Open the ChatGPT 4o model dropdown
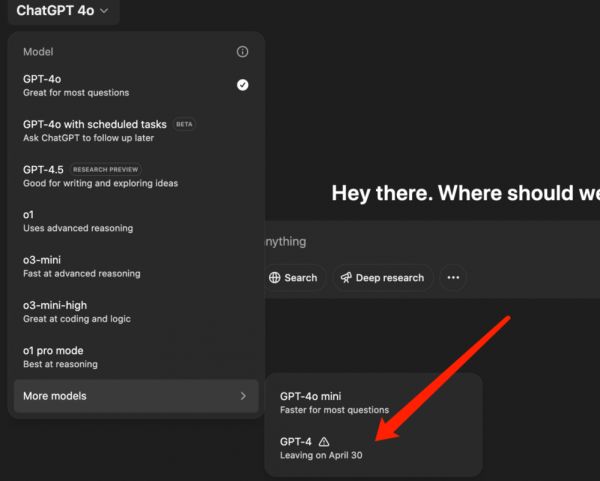 pos(62,11)
